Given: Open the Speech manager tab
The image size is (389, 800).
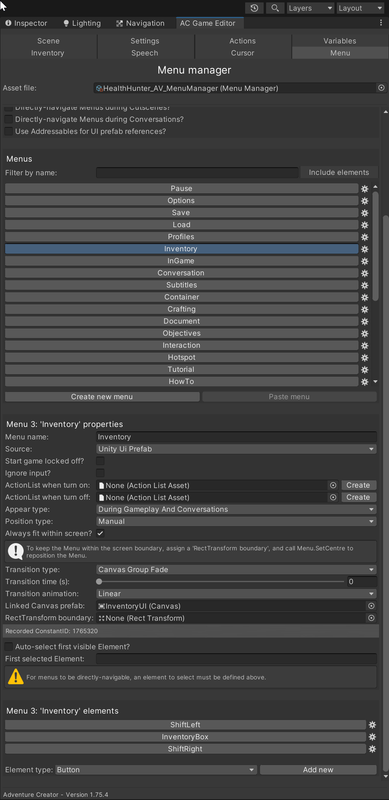Looking at the screenshot, I should click(145, 53).
